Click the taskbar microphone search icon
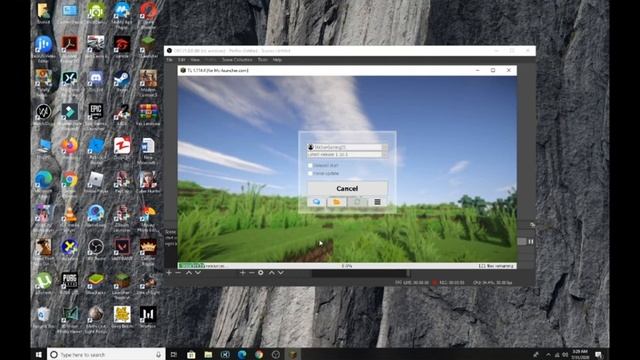Viewport: 640px width, 360px height. click(158, 355)
